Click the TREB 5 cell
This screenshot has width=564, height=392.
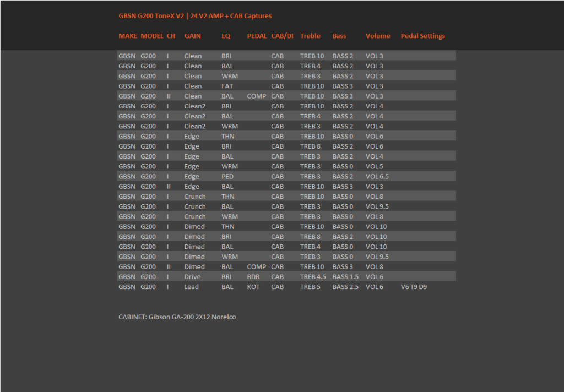click(x=310, y=287)
